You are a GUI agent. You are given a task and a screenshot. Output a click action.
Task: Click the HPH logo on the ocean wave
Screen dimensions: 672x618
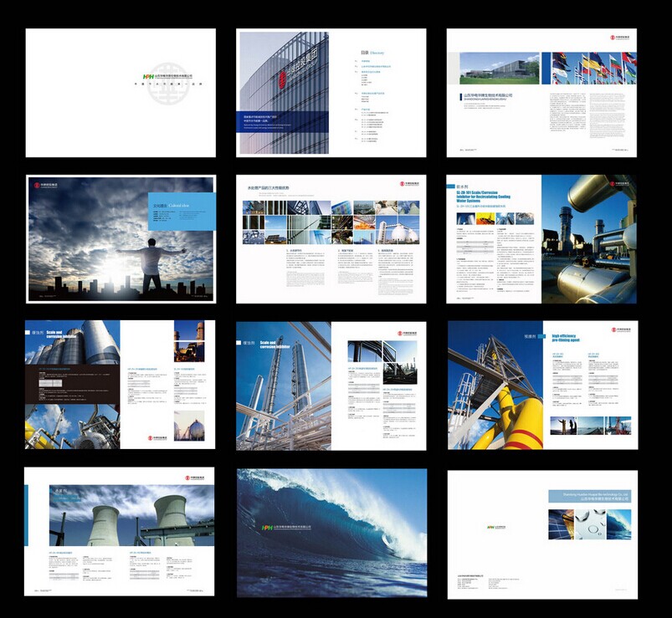tap(268, 527)
